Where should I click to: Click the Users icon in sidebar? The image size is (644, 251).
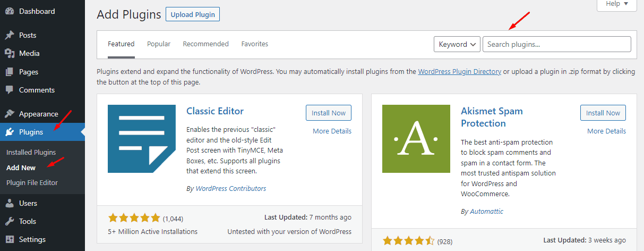pos(10,203)
